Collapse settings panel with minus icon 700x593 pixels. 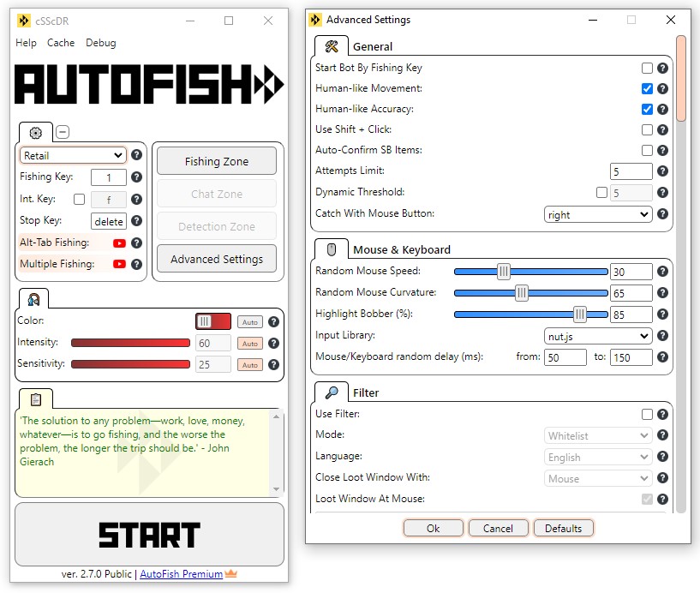click(63, 132)
